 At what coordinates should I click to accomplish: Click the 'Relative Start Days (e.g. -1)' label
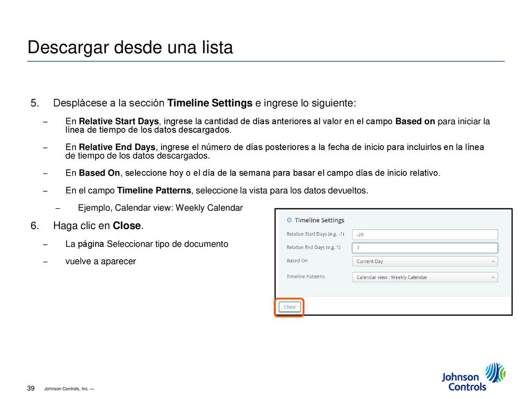(x=315, y=234)
